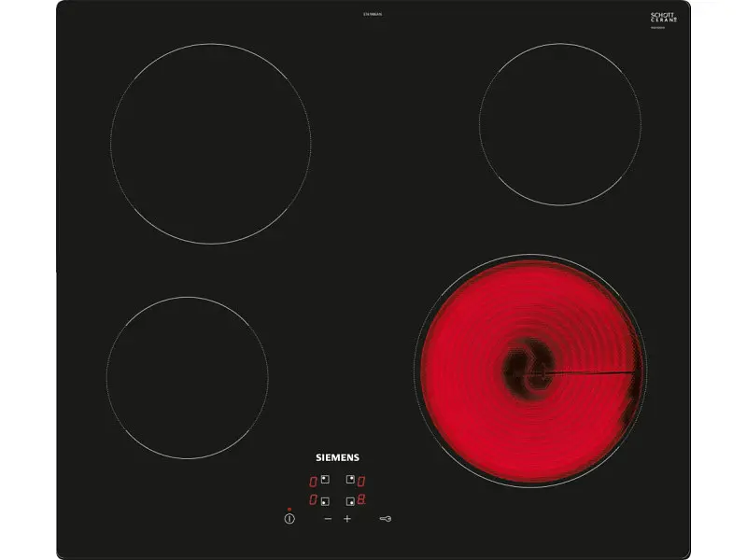Click the unlit front-left cooking zone ring
Viewport: 747px width, 560px height.
[188, 378]
